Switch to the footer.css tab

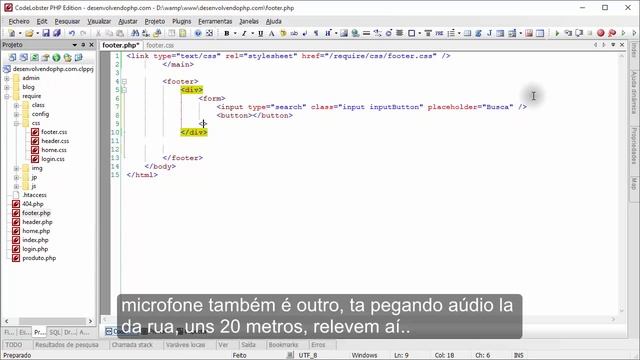pyautogui.click(x=160, y=45)
